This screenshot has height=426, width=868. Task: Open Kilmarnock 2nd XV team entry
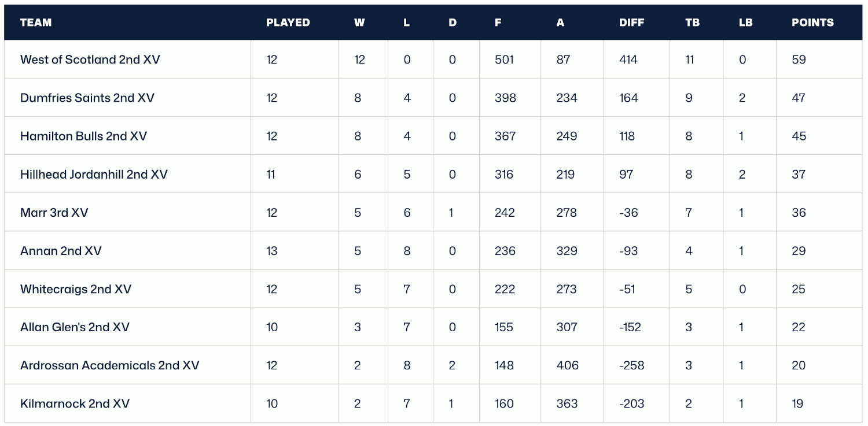(75, 403)
